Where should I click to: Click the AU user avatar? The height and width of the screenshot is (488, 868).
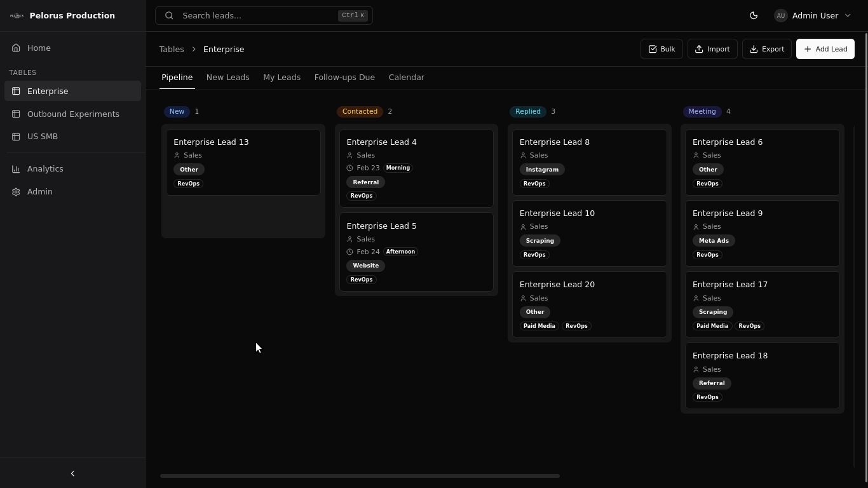coord(781,15)
